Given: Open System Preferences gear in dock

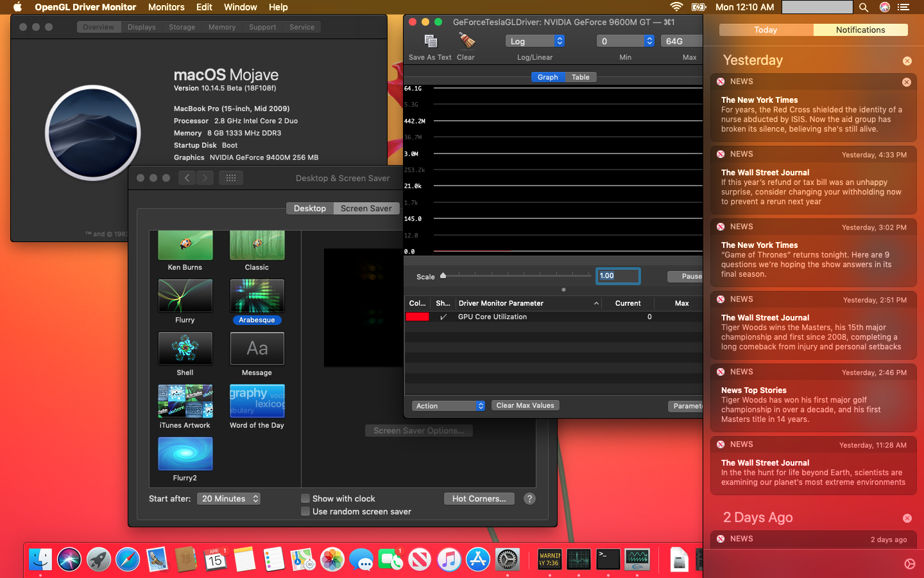Looking at the screenshot, I should [508, 559].
